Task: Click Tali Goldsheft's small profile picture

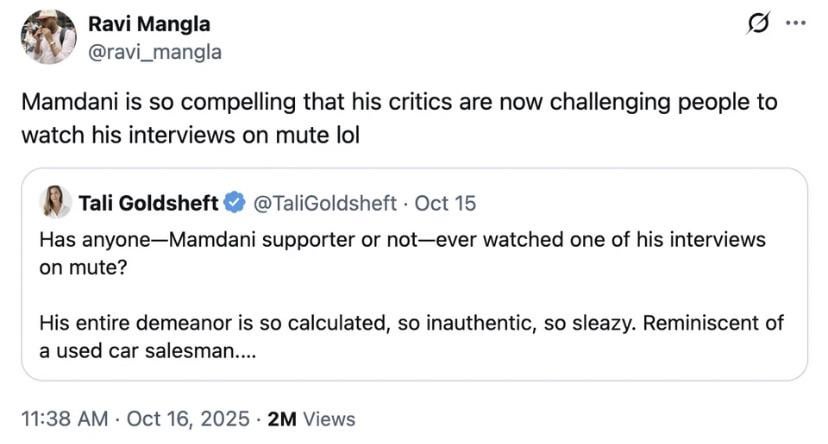Action: [x=56, y=202]
